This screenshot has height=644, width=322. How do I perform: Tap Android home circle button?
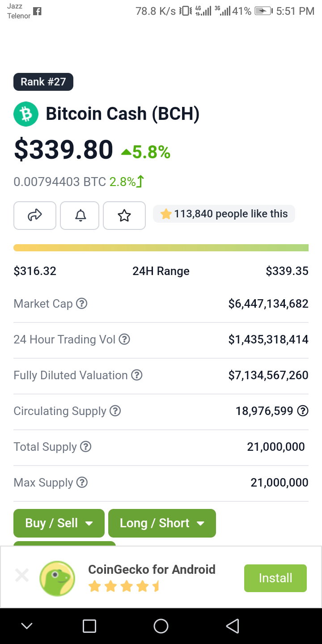point(161,626)
